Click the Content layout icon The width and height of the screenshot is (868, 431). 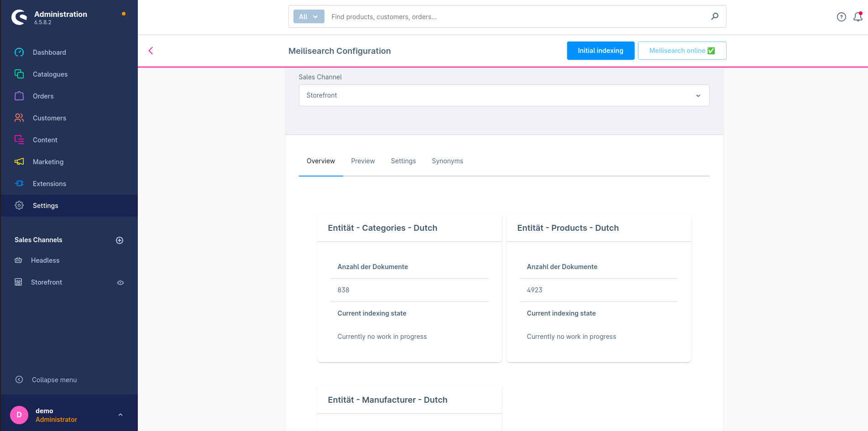tap(19, 140)
